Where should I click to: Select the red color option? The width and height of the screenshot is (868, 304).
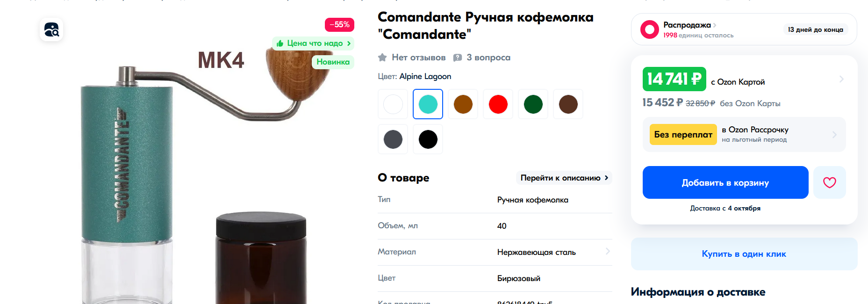[498, 104]
